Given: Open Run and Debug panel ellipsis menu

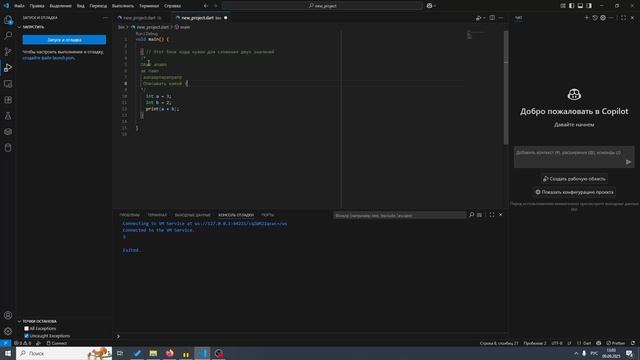Looking at the screenshot, I should (x=105, y=18).
